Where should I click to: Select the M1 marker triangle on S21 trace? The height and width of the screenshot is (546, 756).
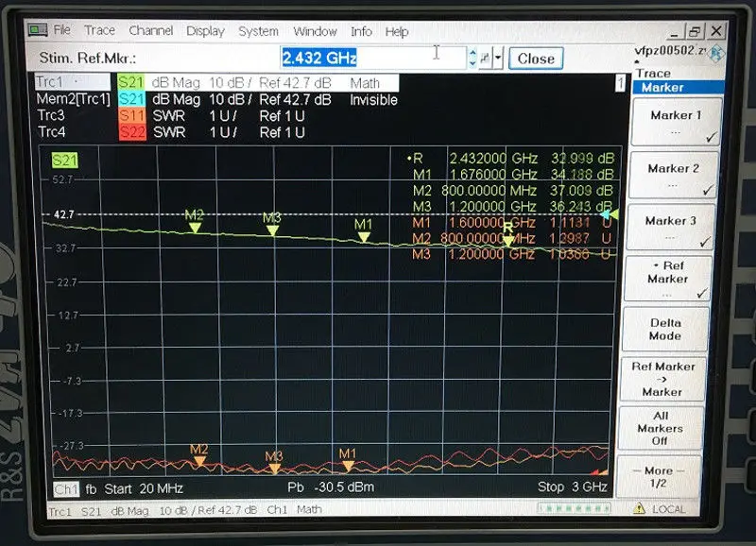pyautogui.click(x=364, y=236)
